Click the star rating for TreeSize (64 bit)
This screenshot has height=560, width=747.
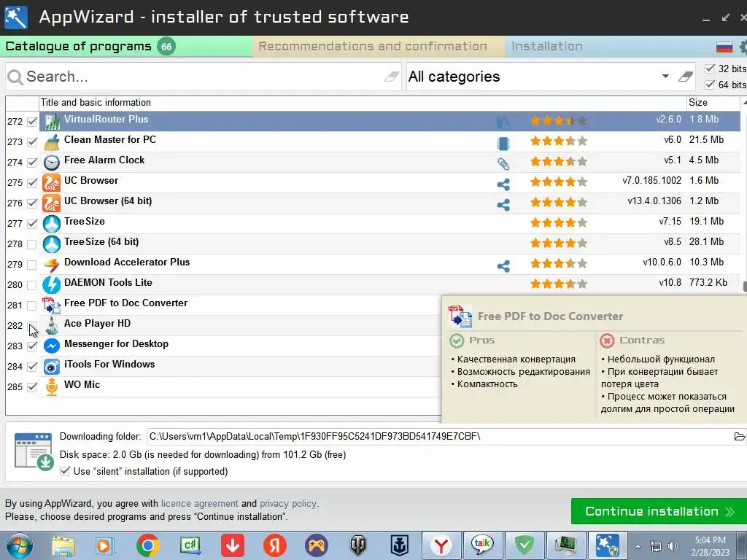[558, 244]
